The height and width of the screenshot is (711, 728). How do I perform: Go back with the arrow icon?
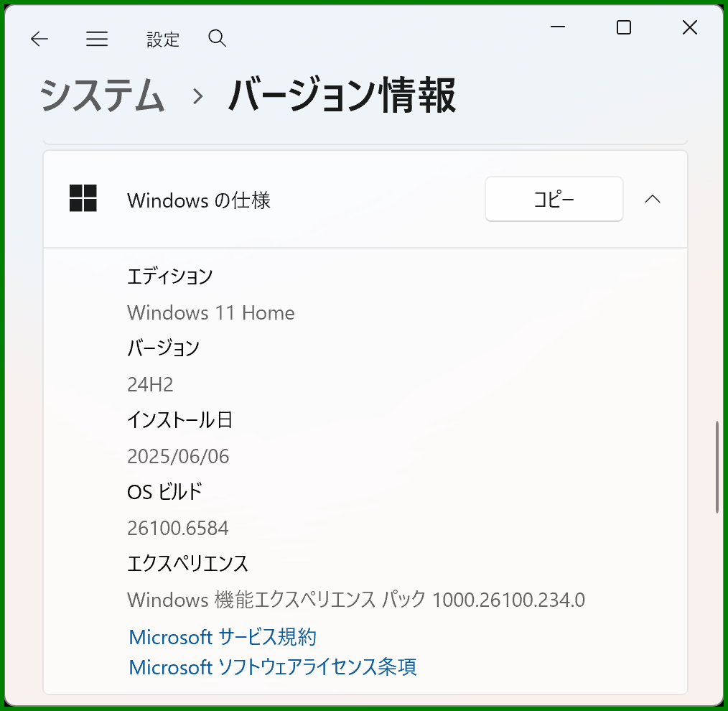39,39
